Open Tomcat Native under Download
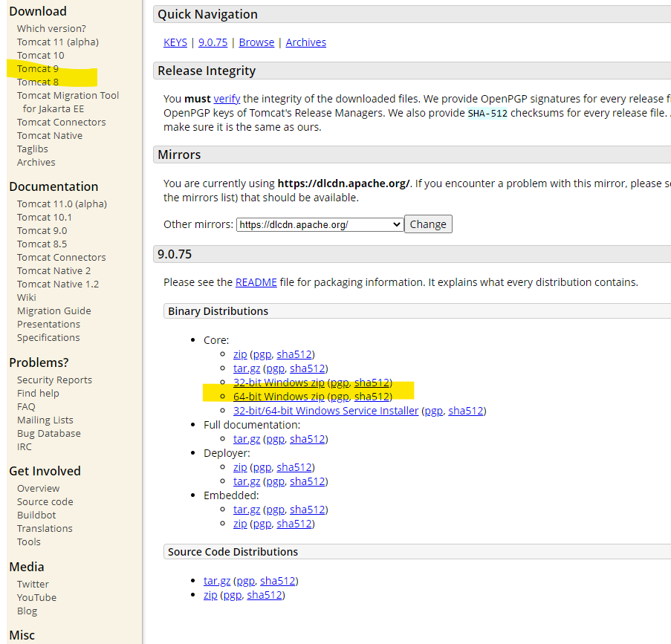 pyautogui.click(x=50, y=135)
